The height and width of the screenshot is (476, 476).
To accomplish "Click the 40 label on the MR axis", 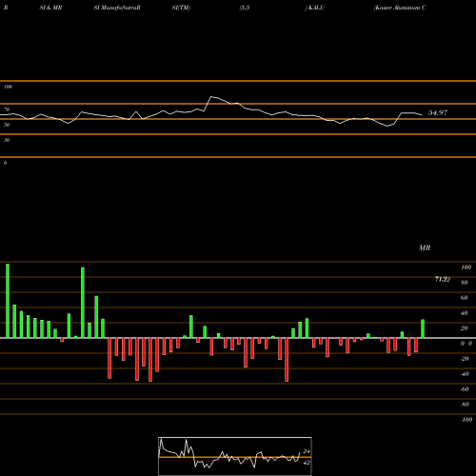I will click(465, 313).
